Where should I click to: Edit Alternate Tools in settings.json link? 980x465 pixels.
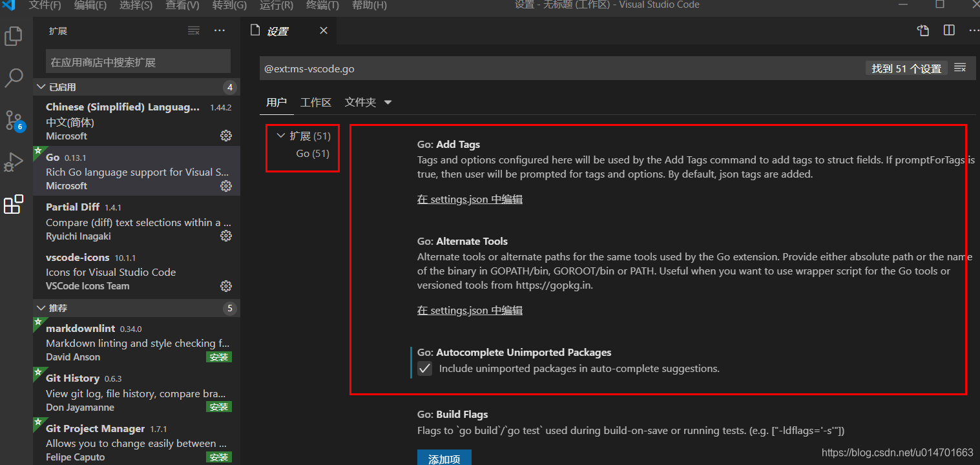(470, 311)
